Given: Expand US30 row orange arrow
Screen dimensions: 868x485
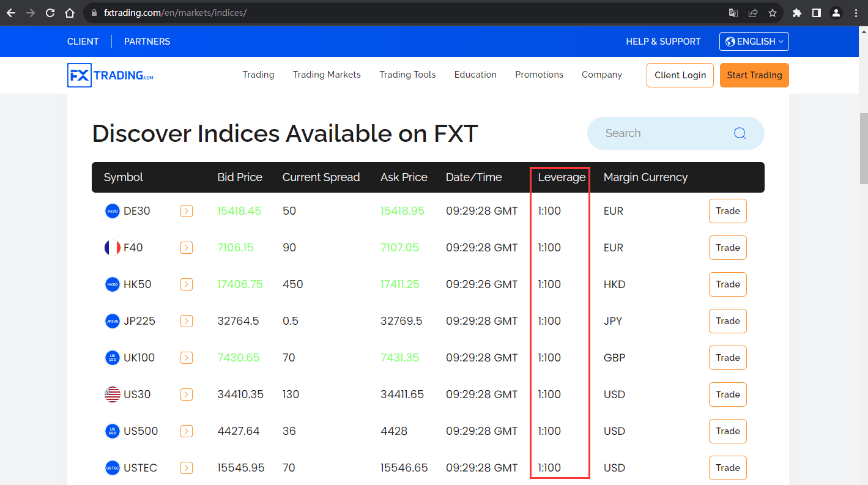Looking at the screenshot, I should click(187, 394).
